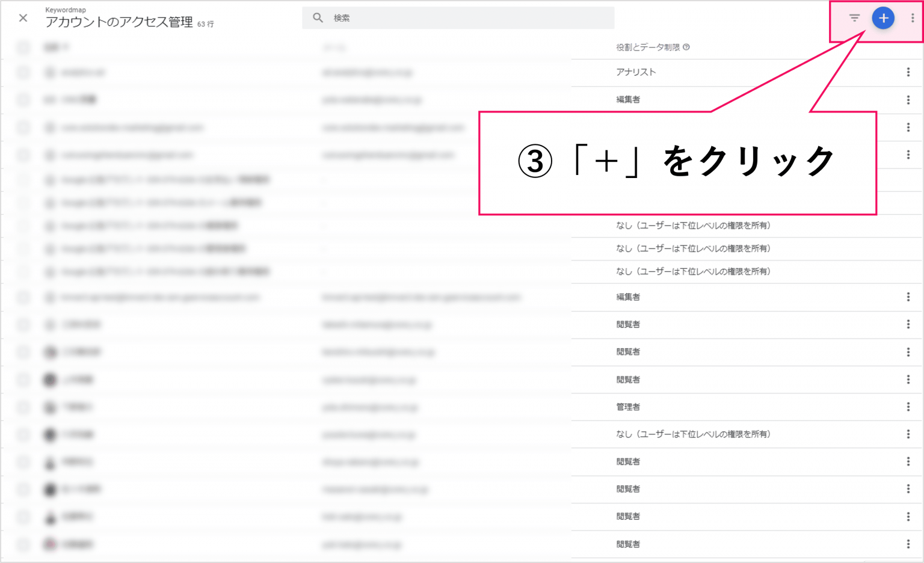Open the three-dot menu for the アナリスト row
This screenshot has height=563, width=924.
pos(908,72)
